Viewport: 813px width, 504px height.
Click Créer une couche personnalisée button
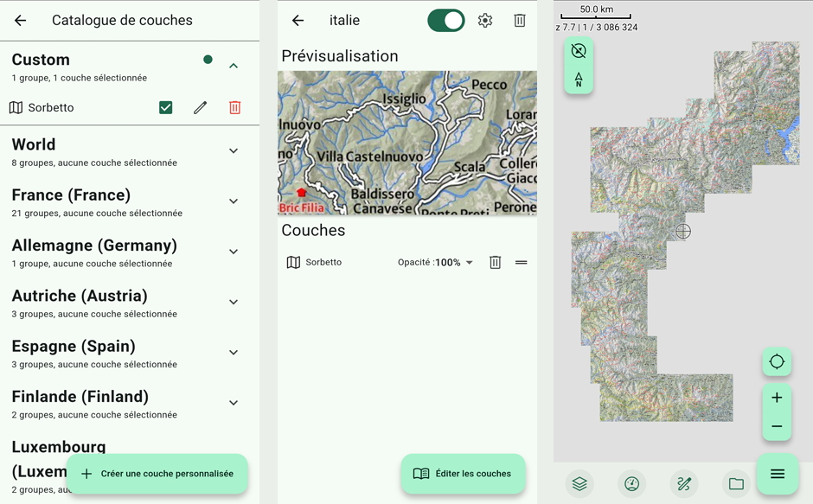[157, 474]
